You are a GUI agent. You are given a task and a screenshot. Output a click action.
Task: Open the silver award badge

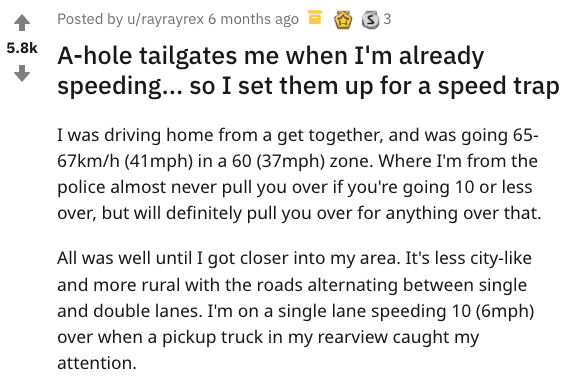point(370,19)
